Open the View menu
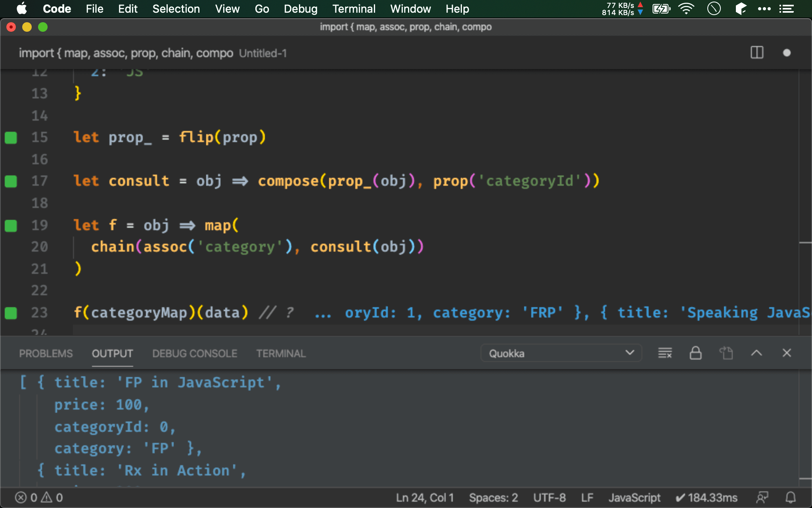The width and height of the screenshot is (812, 508). pos(227,9)
